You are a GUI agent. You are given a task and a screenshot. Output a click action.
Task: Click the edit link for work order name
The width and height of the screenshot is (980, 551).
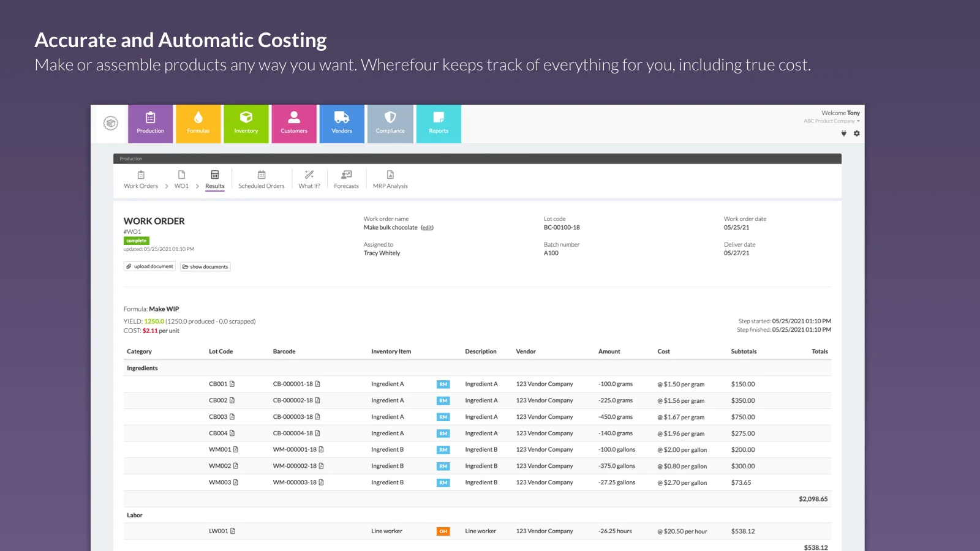(x=427, y=228)
